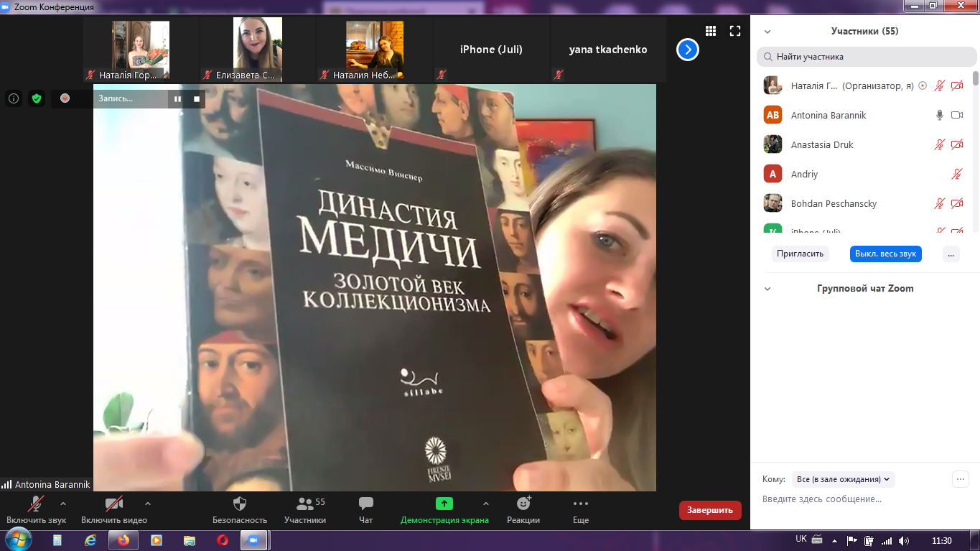Viewport: 980px width, 551px height.
Task: Open video options arrow next to Включить видео
Action: pyautogui.click(x=148, y=504)
